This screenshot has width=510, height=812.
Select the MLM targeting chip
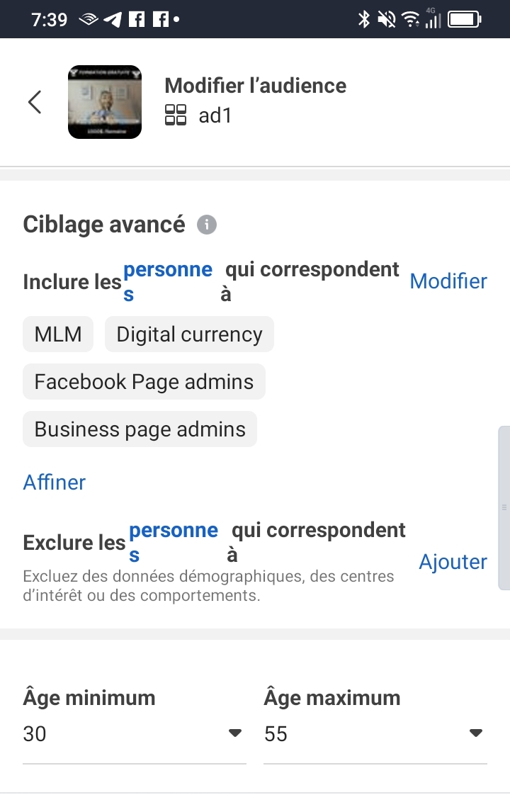(x=58, y=334)
